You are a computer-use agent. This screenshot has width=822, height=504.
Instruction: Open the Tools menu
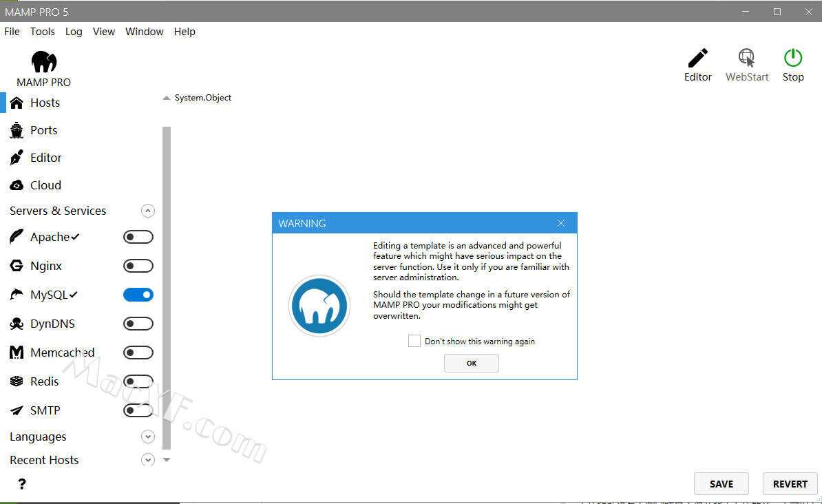[42, 32]
